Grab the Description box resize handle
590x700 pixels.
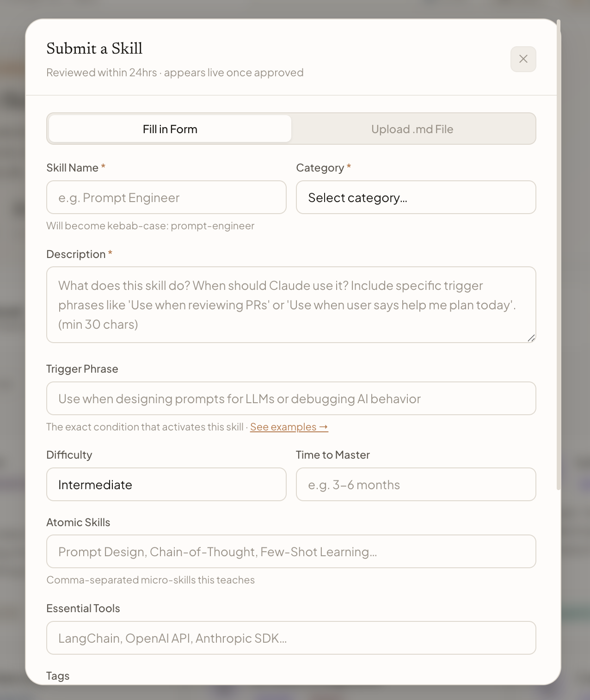(x=531, y=338)
